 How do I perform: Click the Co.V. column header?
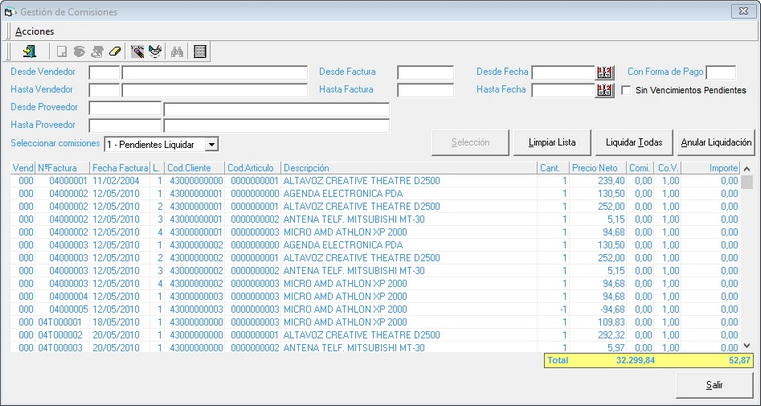pos(667,168)
